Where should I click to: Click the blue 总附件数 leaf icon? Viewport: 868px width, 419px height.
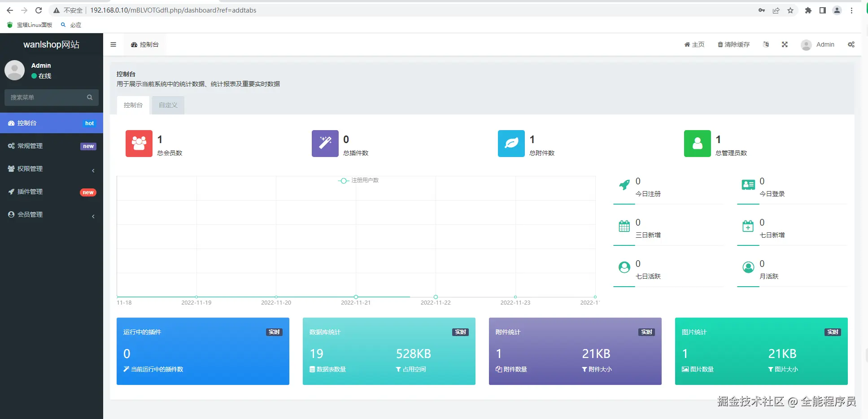pyautogui.click(x=511, y=144)
